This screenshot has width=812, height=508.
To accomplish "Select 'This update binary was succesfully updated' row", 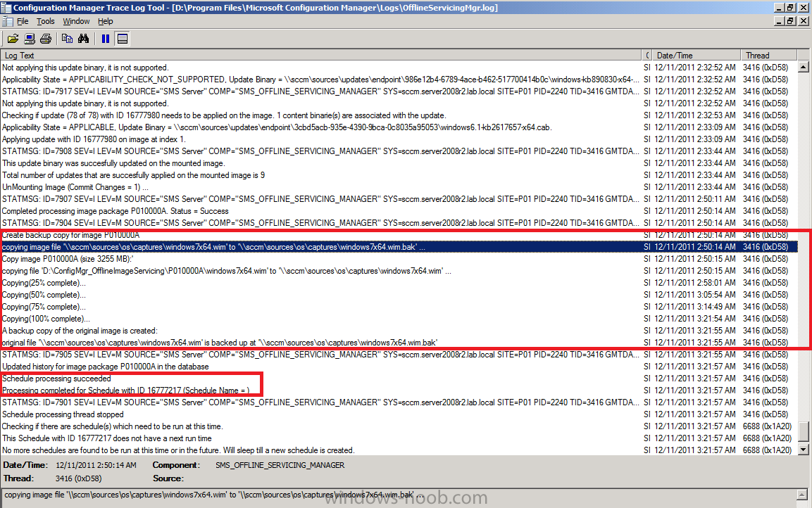I will pos(399,163).
